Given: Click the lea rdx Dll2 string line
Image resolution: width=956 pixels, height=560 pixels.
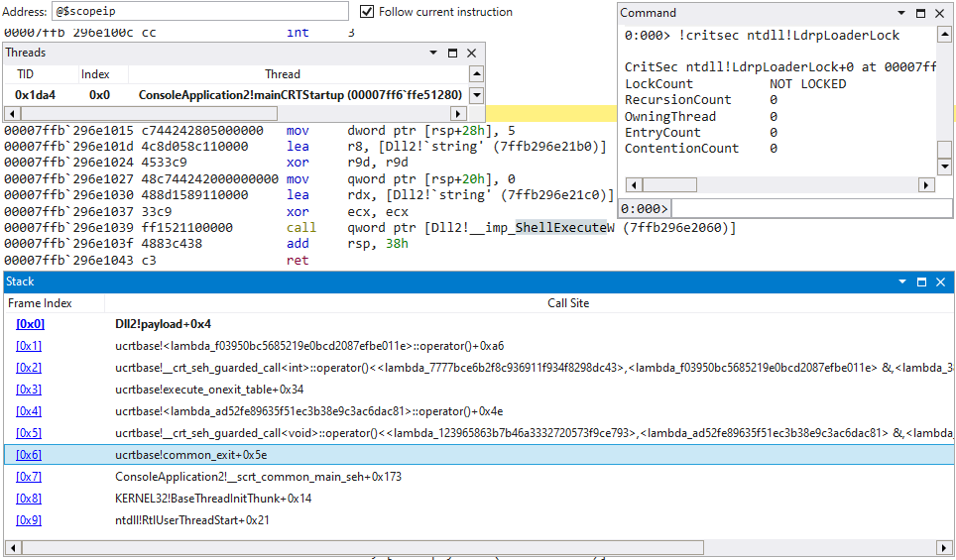Looking at the screenshot, I should coord(308,195).
